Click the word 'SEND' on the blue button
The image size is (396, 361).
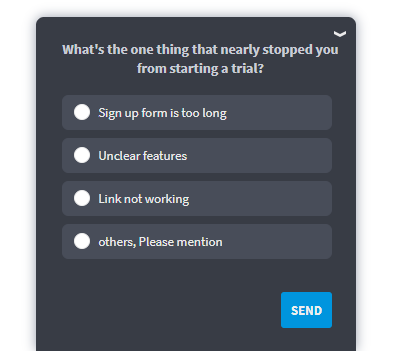tap(306, 311)
